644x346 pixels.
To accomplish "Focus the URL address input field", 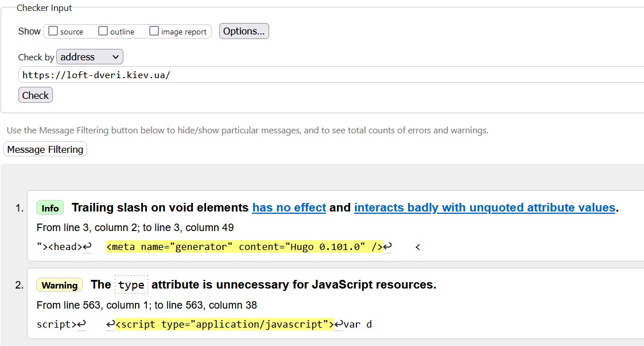I will point(331,75).
